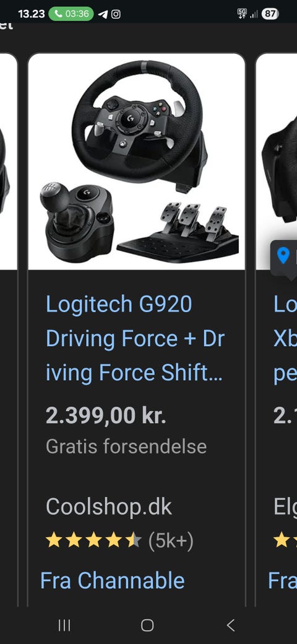
Task: Tap the Gratis forsendelse shipping text
Action: pyautogui.click(x=126, y=446)
